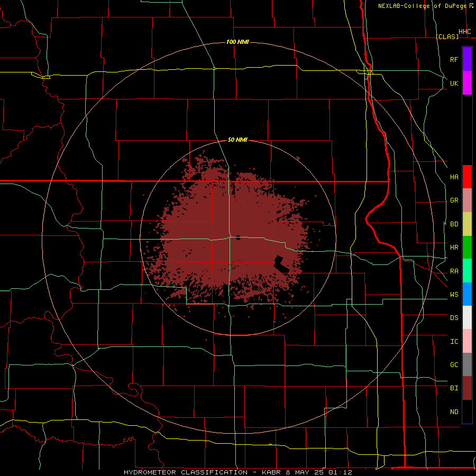476x476 pixels.
Task: Click the 8 MAY 25 date text
Action: (305, 472)
